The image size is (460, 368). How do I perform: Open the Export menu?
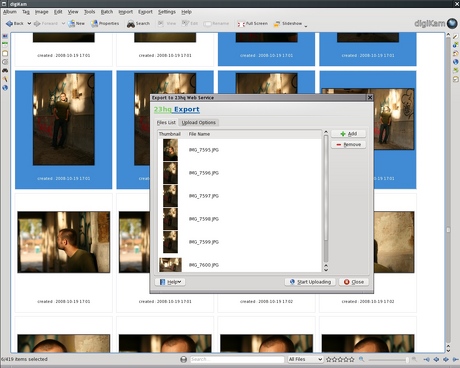click(x=145, y=12)
